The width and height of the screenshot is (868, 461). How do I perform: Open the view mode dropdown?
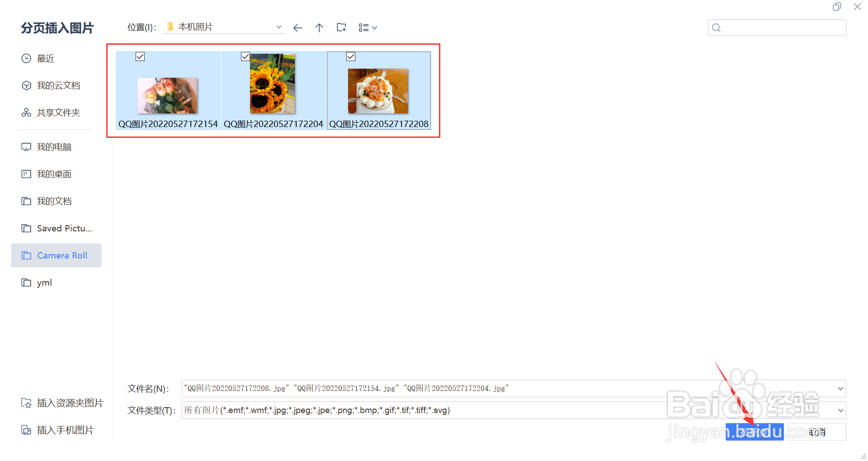(368, 28)
